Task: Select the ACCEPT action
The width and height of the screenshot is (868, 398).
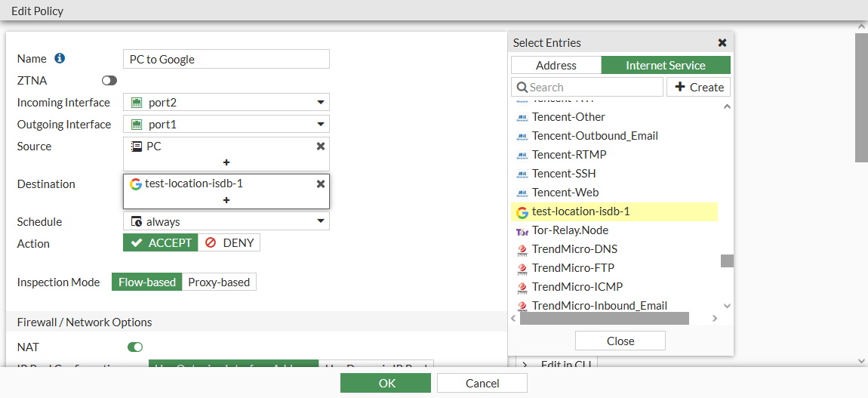Action: pos(161,242)
